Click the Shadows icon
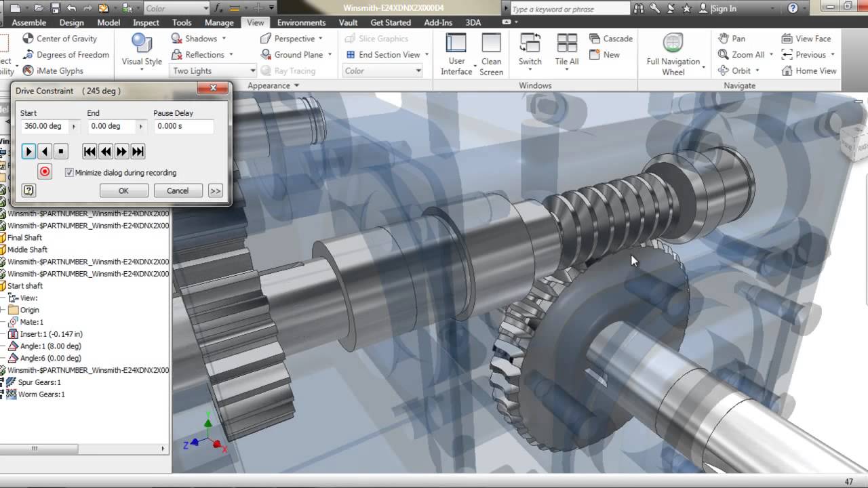868x488 pixels. (x=176, y=39)
